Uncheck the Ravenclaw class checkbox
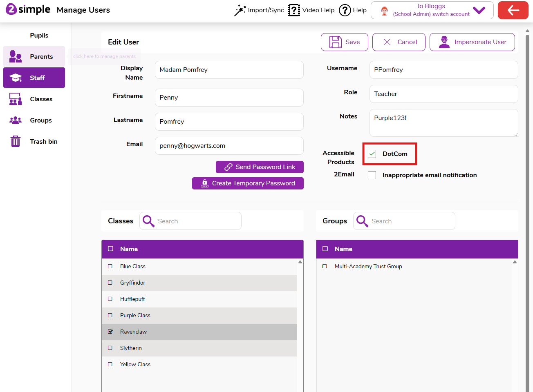 (x=110, y=332)
